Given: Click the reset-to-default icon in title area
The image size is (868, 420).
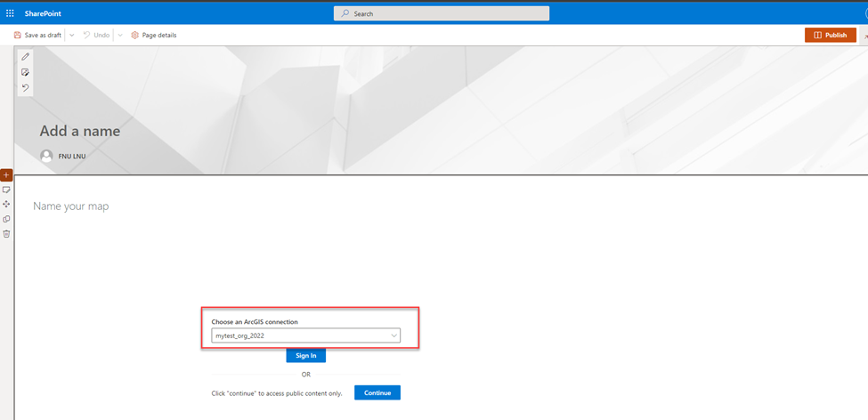Looking at the screenshot, I should click(25, 87).
